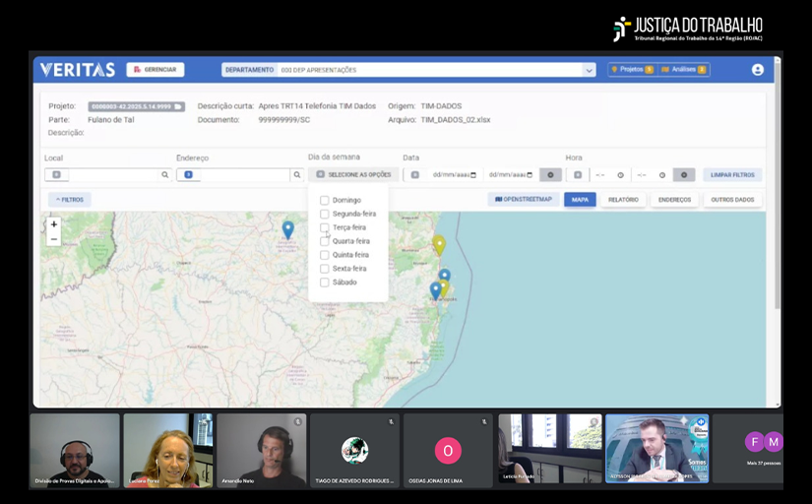The height and width of the screenshot is (504, 812).
Task: Open the start time clock picker
Action: pyautogui.click(x=620, y=175)
